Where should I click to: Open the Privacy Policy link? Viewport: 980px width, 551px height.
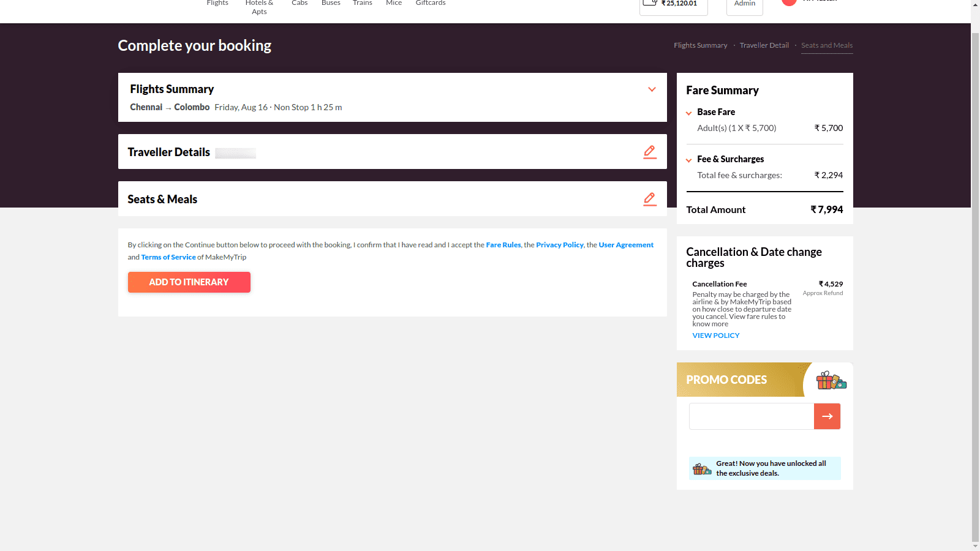559,245
